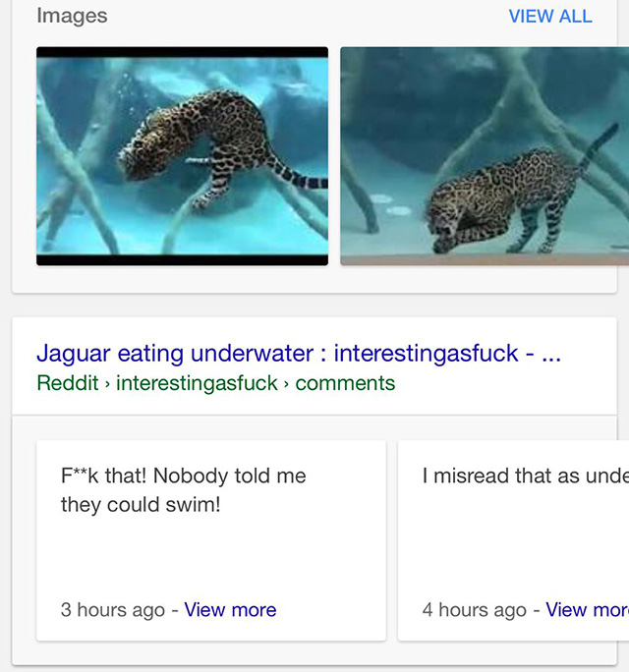The image size is (629, 672).
Task: Click the Images section heading
Action: point(72,16)
